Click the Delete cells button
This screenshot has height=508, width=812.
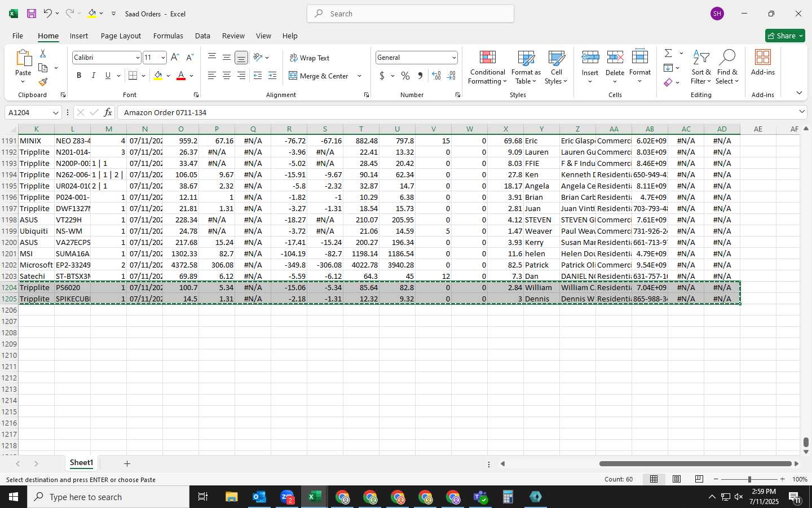click(x=615, y=67)
